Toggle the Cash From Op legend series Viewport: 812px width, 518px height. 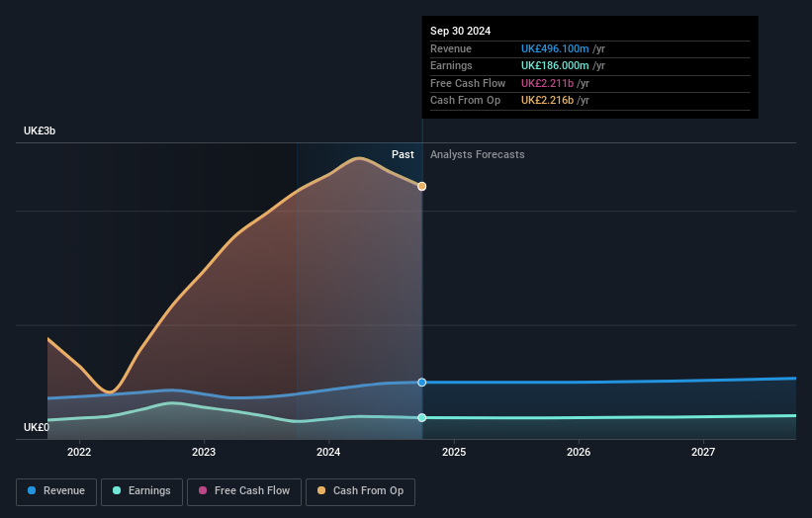point(360,491)
